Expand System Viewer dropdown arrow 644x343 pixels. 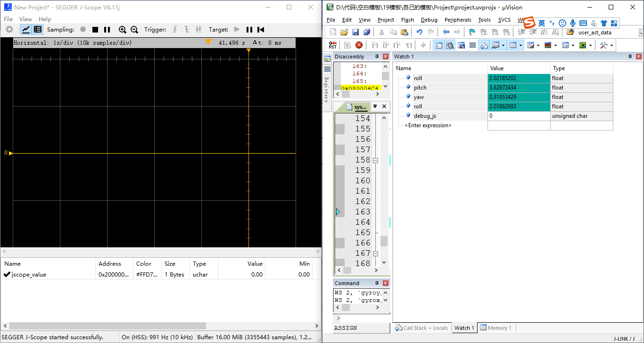coord(591,45)
